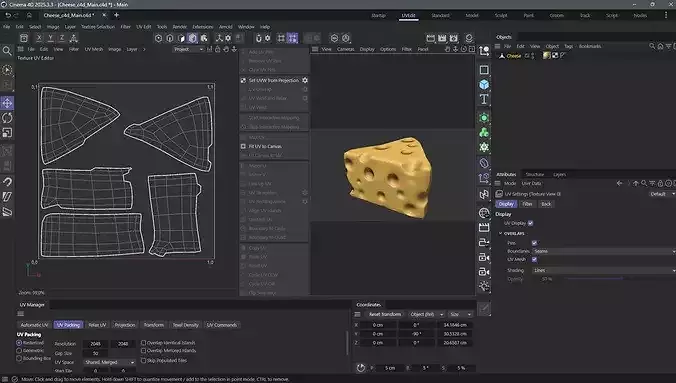Open the UV Space Shared, Merged dropdown
Image resolution: width=676 pixels, height=383 pixels.
click(x=110, y=362)
